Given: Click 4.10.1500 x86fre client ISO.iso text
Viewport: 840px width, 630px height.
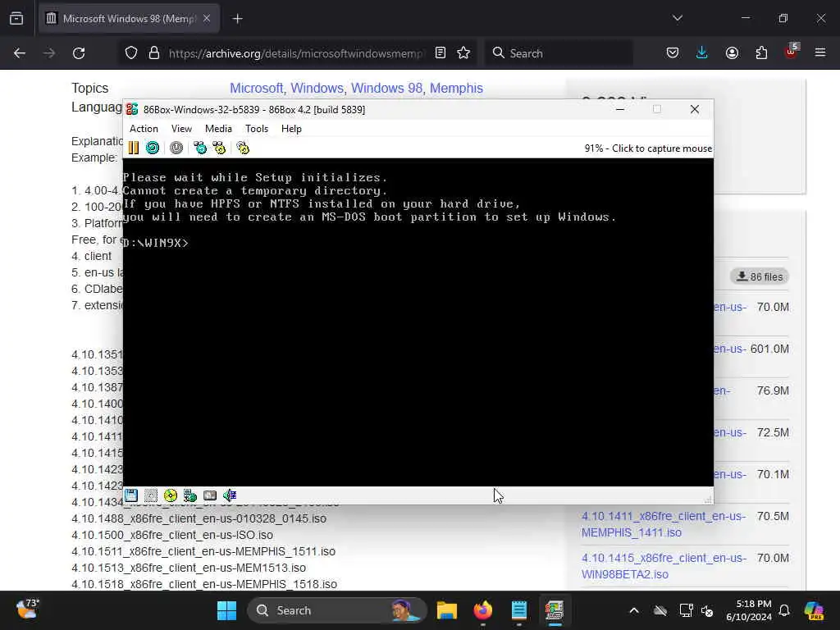Looking at the screenshot, I should (172, 535).
